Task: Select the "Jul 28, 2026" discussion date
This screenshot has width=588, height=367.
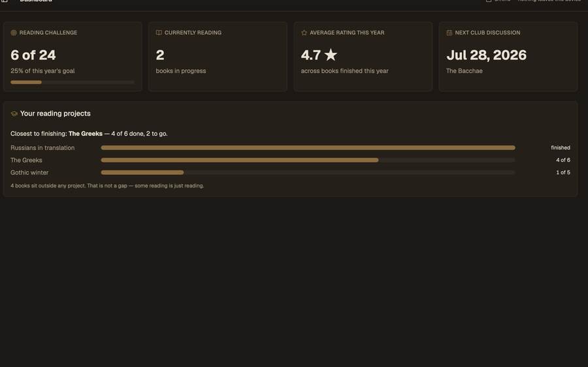Action: point(486,55)
